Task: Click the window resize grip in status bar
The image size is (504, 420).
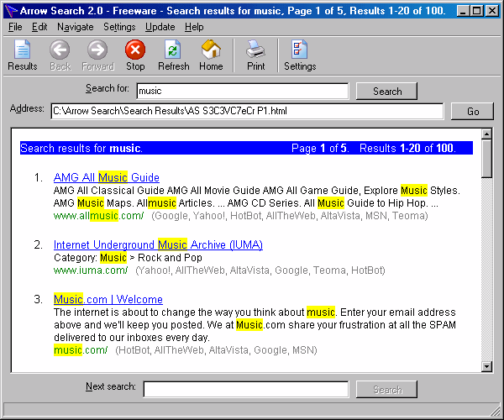Action: click(x=496, y=412)
